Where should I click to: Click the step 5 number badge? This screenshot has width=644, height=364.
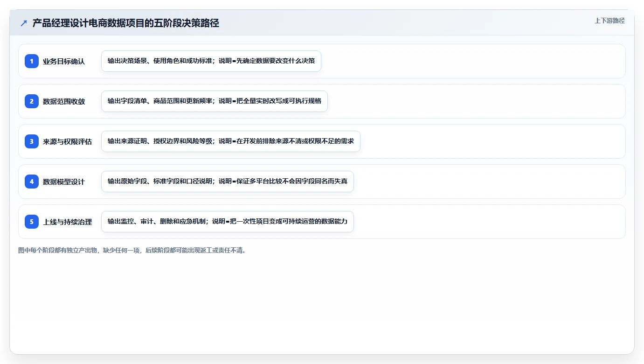point(32,222)
